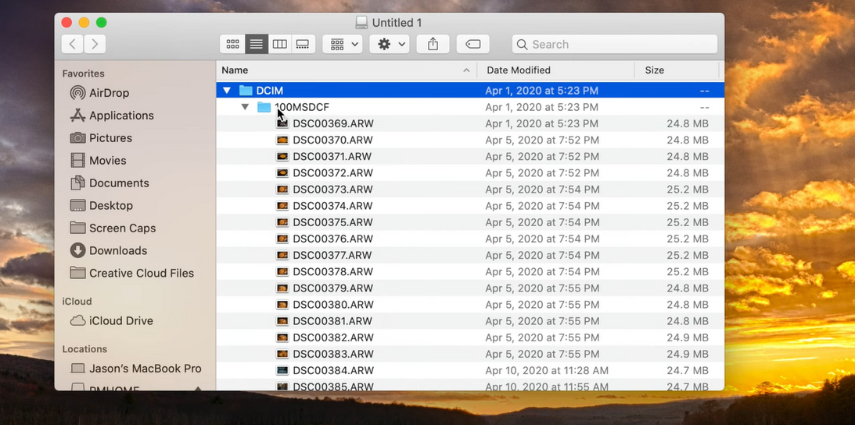Click the Edit Tags toolbar button
Image resolution: width=855 pixels, height=425 pixels.
point(473,44)
